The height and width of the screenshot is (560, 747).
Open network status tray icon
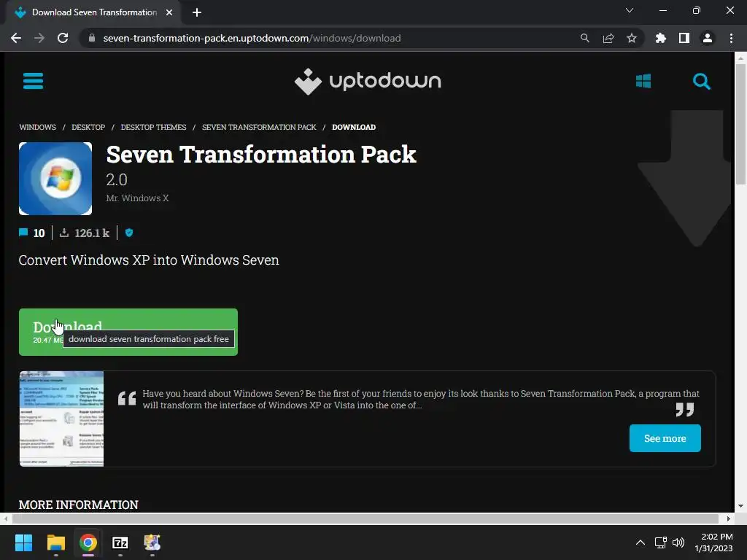[660, 542]
